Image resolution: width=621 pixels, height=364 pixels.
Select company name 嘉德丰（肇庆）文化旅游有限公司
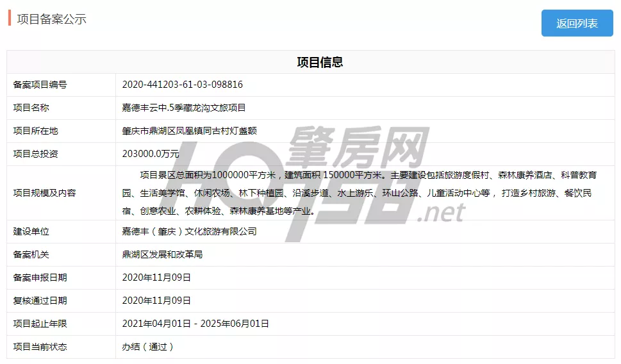point(189,231)
